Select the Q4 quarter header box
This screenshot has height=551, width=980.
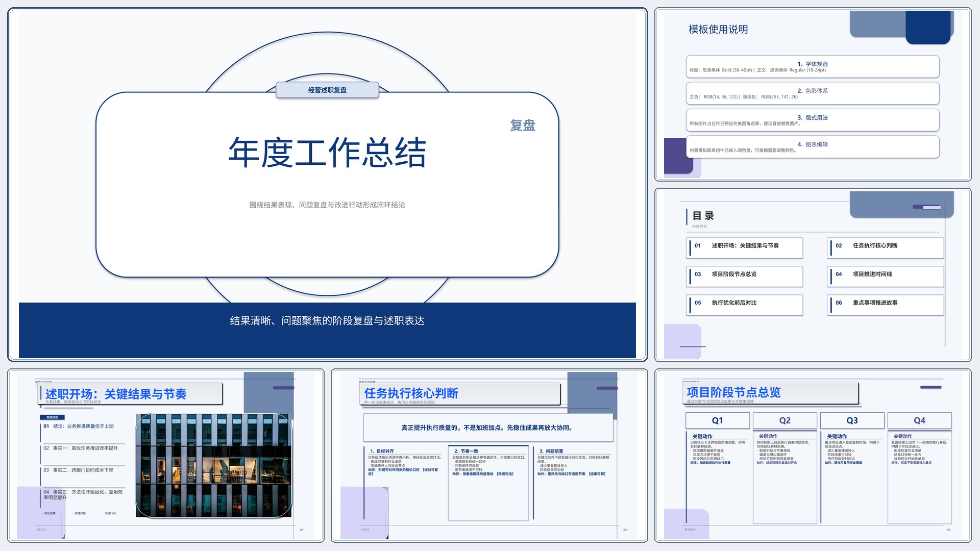(920, 421)
